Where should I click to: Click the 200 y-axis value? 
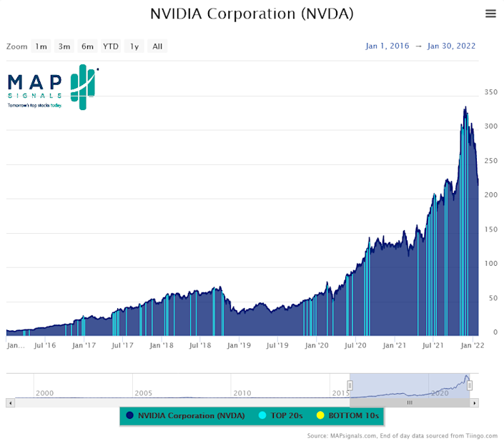(491, 195)
